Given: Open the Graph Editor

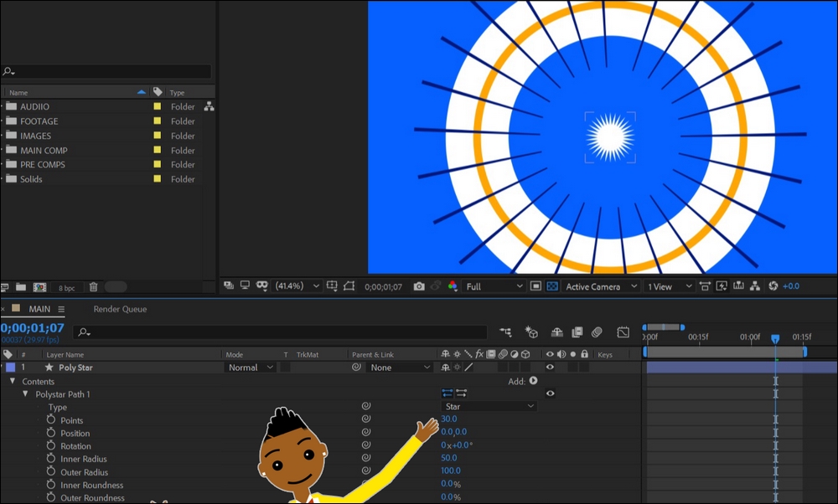Looking at the screenshot, I should [x=623, y=332].
